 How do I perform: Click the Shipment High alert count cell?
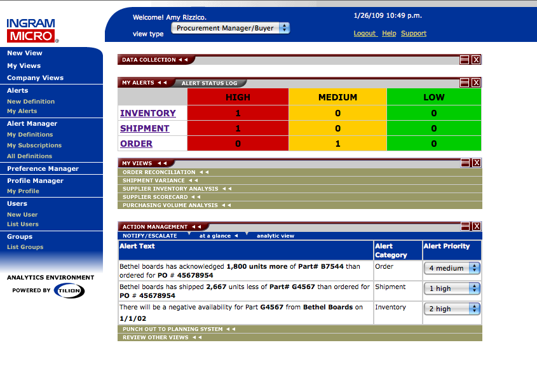238,128
